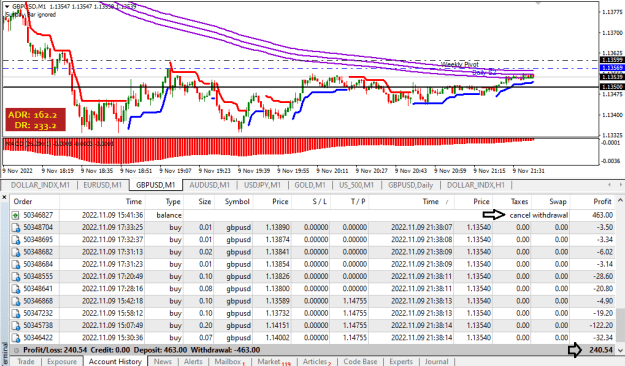625x366 pixels.
Task: Open the Journal terminal tab
Action: 436,361
